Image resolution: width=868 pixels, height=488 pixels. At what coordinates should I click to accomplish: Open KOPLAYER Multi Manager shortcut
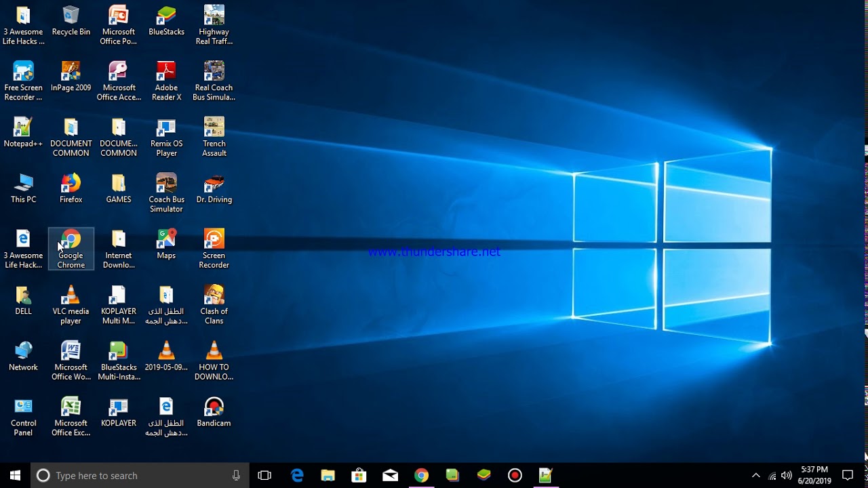119,305
